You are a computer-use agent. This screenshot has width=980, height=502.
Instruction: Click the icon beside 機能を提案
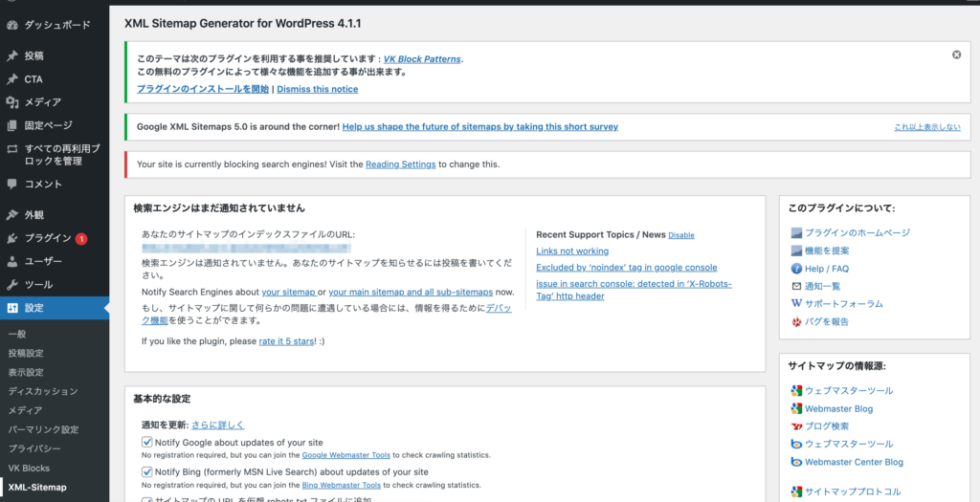[796, 251]
